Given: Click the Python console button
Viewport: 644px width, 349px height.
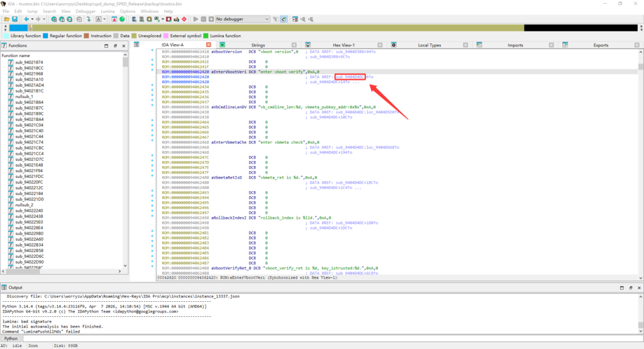Looking at the screenshot, I should 11,338.
